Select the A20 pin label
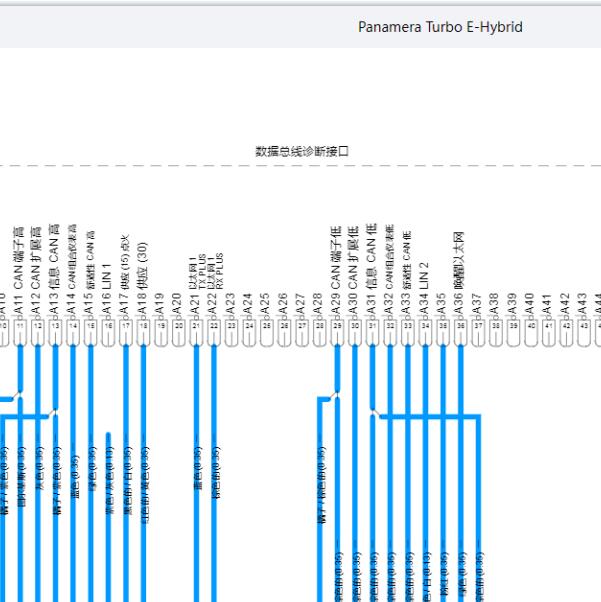Image resolution: width=601 pixels, height=602 pixels. click(177, 304)
